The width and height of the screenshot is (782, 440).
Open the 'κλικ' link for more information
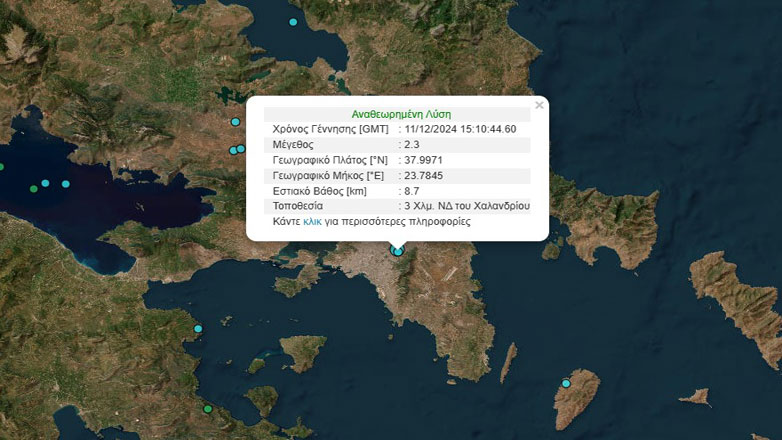(312, 221)
